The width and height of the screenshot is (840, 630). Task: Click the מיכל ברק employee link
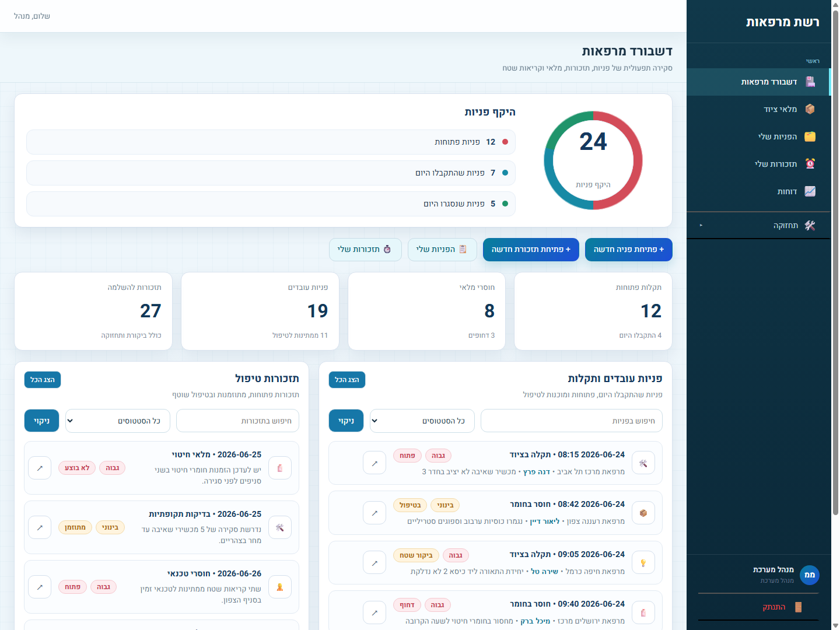click(535, 621)
